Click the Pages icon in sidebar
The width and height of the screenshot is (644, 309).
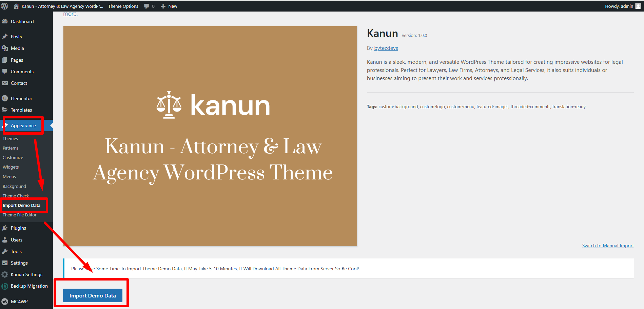point(5,60)
